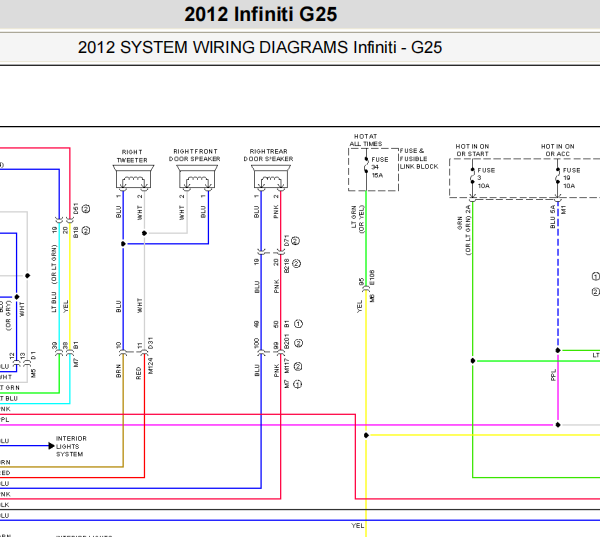Click the 'RIGHT FRONT DOOR SPEAKER' label
This screenshot has width=600, height=537.
click(195, 155)
